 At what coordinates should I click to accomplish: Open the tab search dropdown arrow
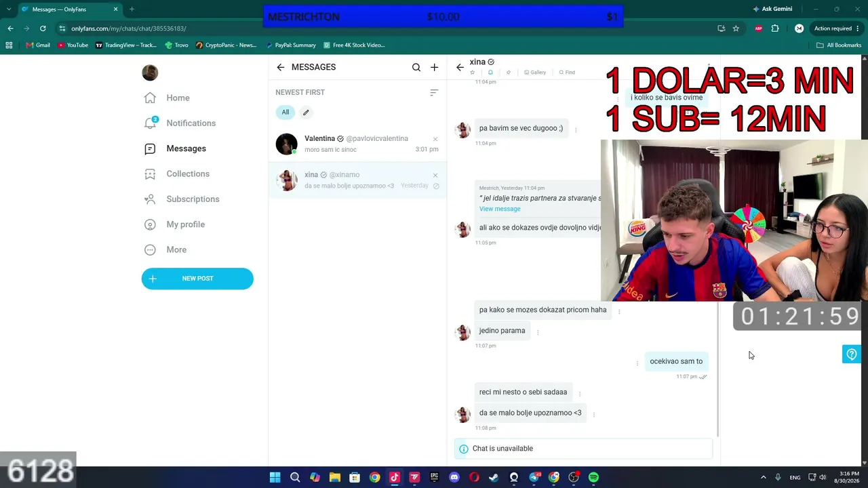[9, 9]
